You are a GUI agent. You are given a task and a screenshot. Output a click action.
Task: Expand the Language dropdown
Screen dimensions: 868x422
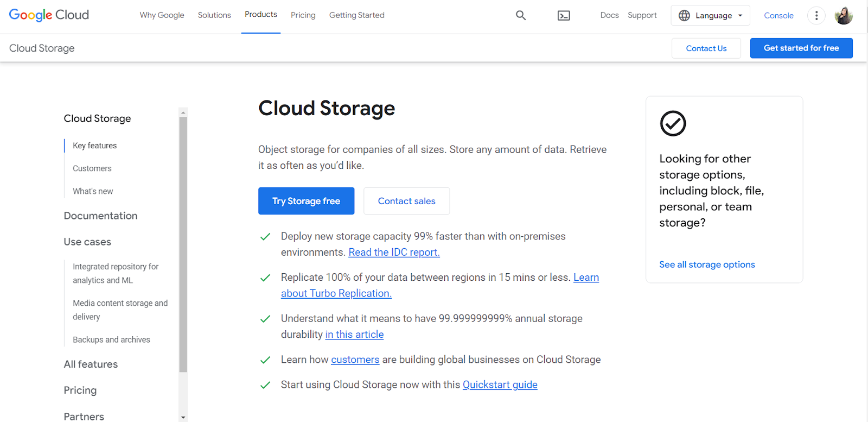(711, 16)
